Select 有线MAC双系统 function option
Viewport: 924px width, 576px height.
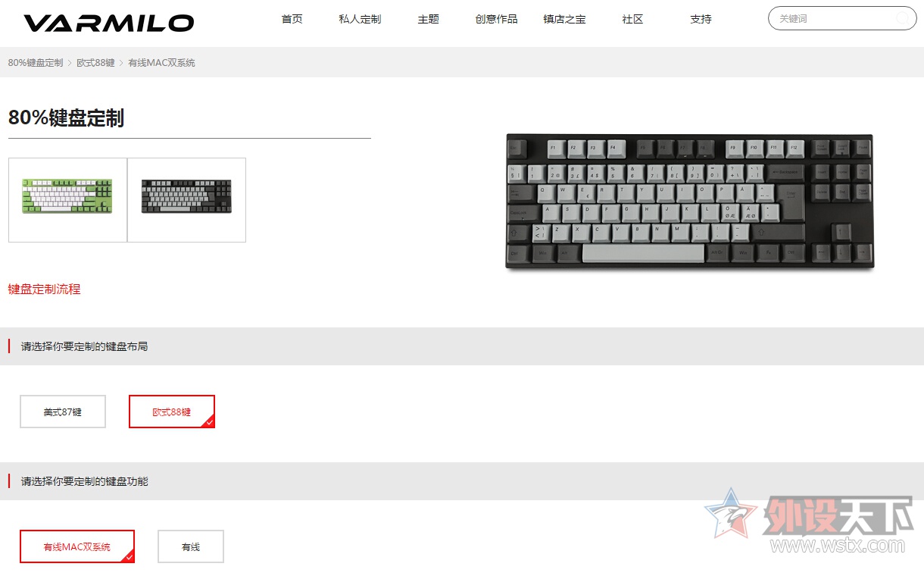77,546
